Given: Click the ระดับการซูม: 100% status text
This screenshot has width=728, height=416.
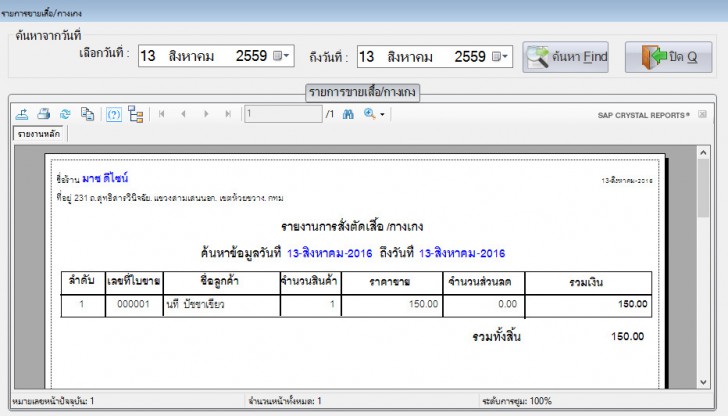Looking at the screenshot, I should coord(517,401).
